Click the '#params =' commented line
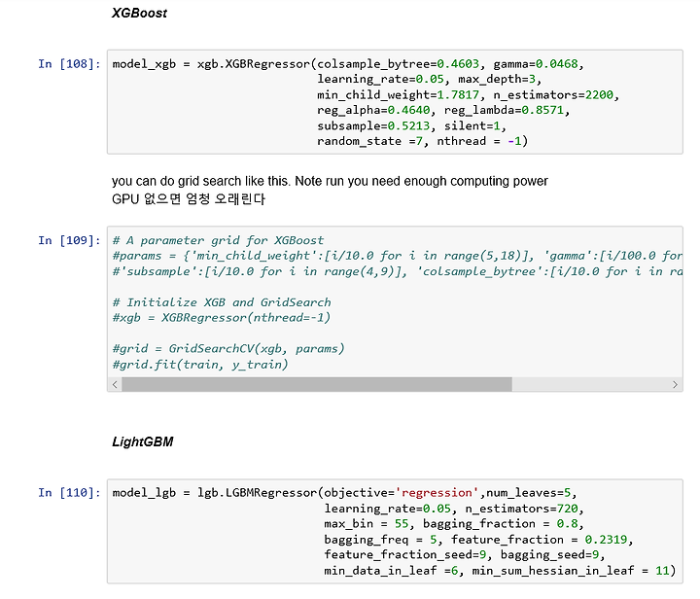The width and height of the screenshot is (700, 599). click(398, 256)
